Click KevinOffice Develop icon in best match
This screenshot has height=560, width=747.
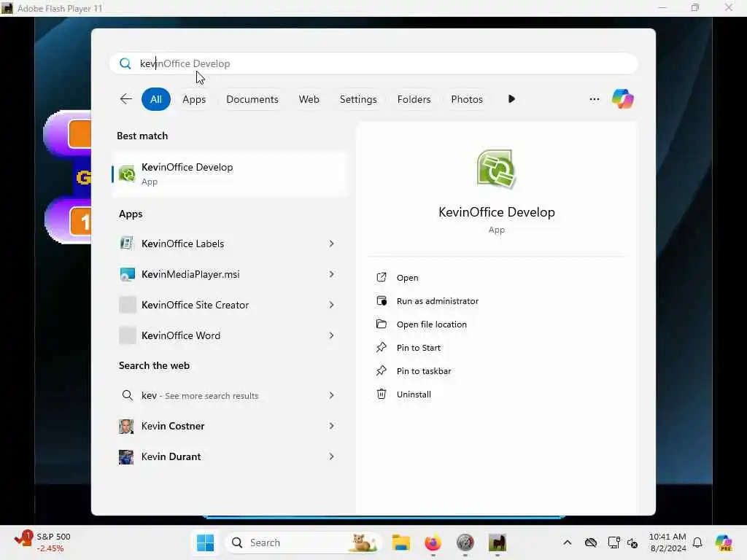pos(127,174)
